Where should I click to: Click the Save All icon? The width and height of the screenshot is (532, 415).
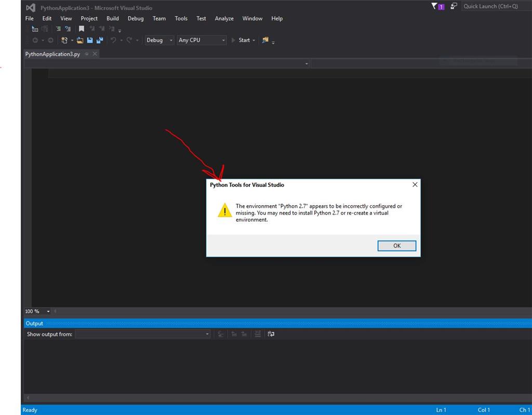[100, 40]
